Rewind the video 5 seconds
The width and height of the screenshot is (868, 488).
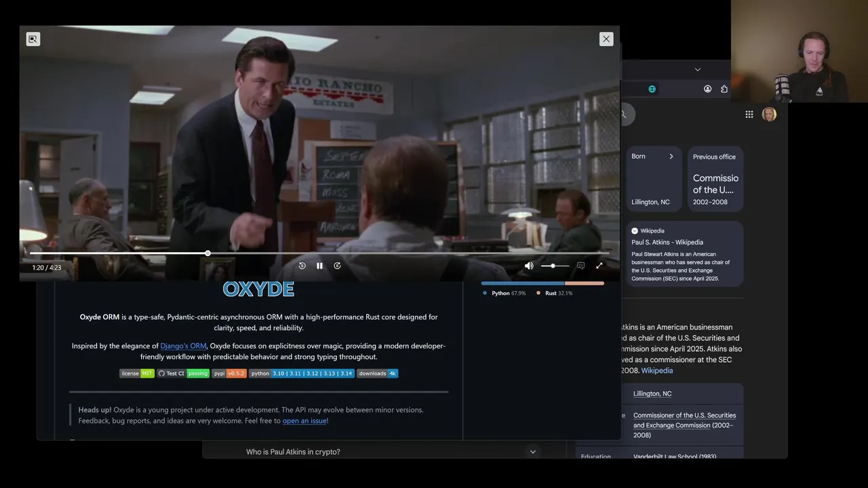(302, 266)
